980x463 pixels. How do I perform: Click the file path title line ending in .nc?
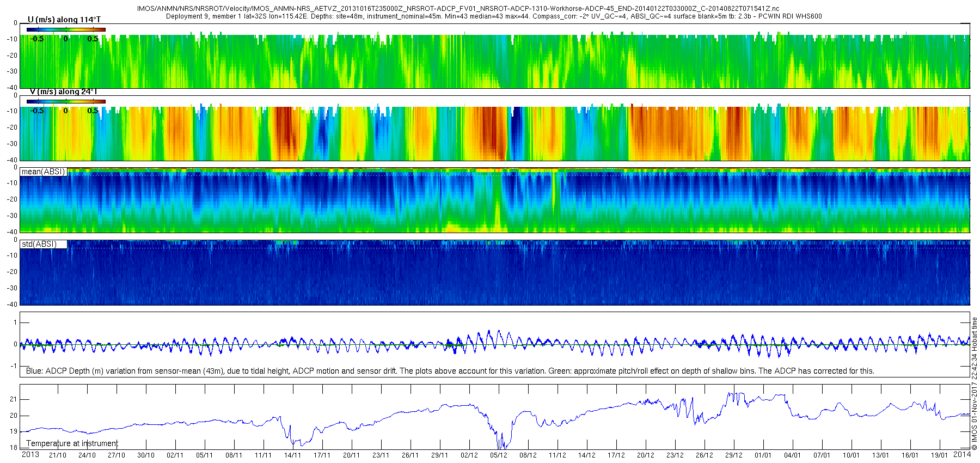coord(458,9)
